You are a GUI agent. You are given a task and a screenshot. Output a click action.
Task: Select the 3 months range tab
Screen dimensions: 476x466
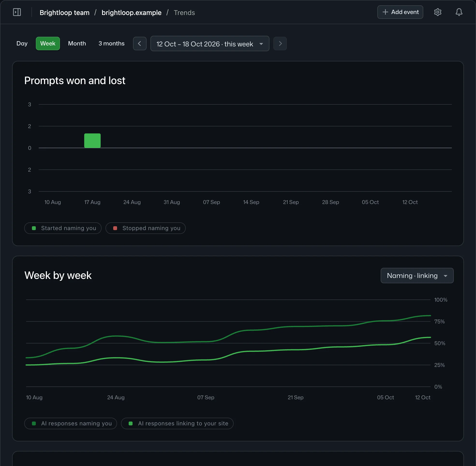coord(112,44)
